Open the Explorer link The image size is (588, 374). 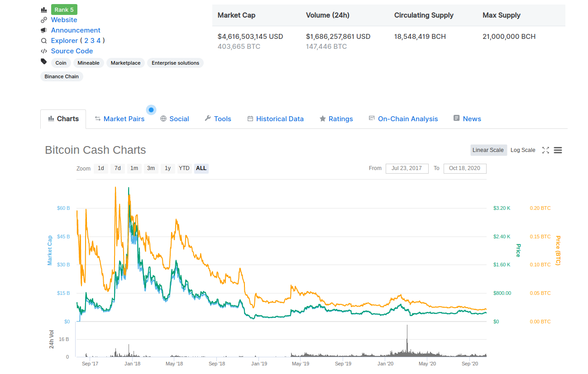tap(64, 41)
